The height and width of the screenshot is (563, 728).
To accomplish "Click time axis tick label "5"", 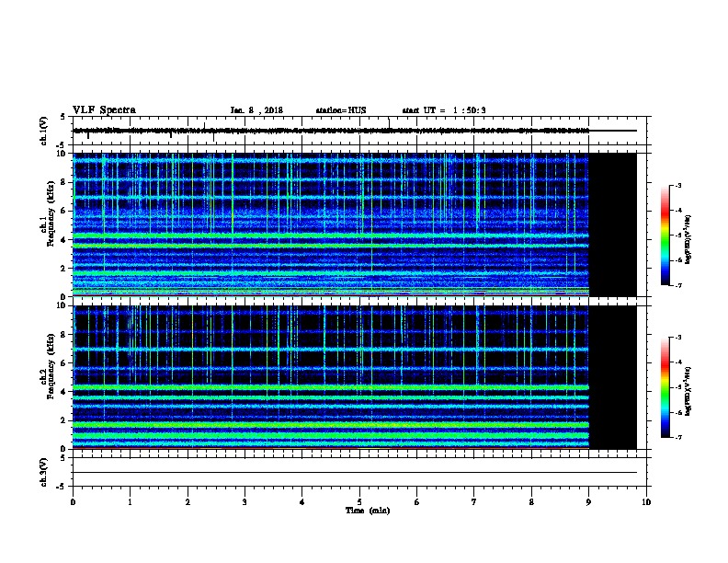I will (x=359, y=502).
